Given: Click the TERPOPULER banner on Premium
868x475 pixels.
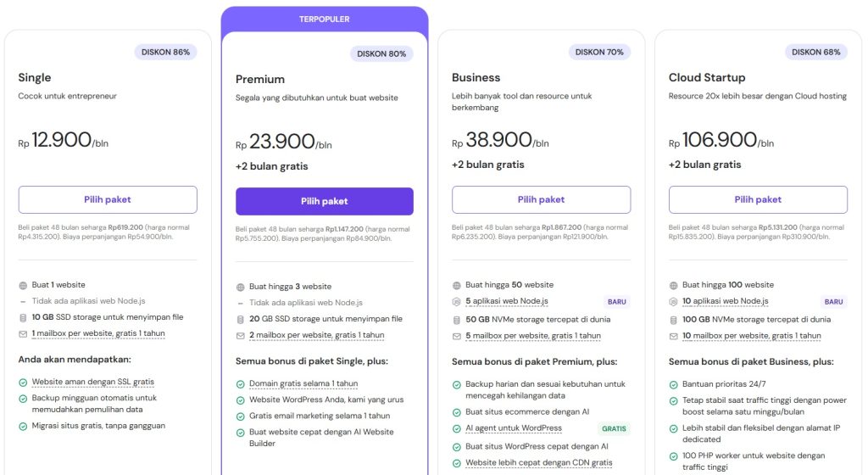Looking at the screenshot, I should click(x=325, y=19).
